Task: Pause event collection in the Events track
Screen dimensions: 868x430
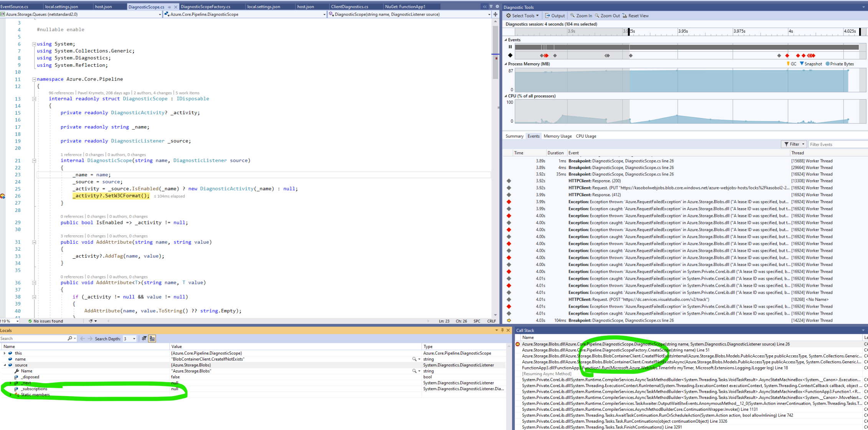Action: coord(510,46)
